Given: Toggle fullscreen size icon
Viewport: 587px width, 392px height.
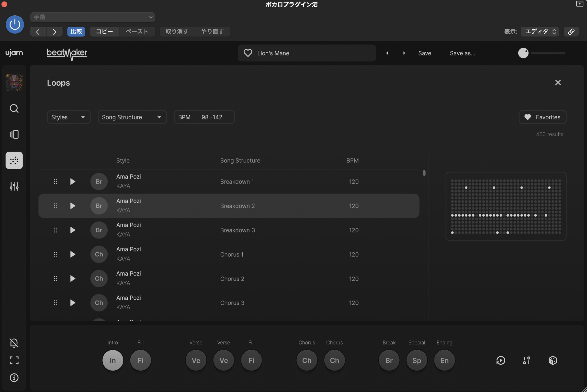Looking at the screenshot, I should click(14, 360).
